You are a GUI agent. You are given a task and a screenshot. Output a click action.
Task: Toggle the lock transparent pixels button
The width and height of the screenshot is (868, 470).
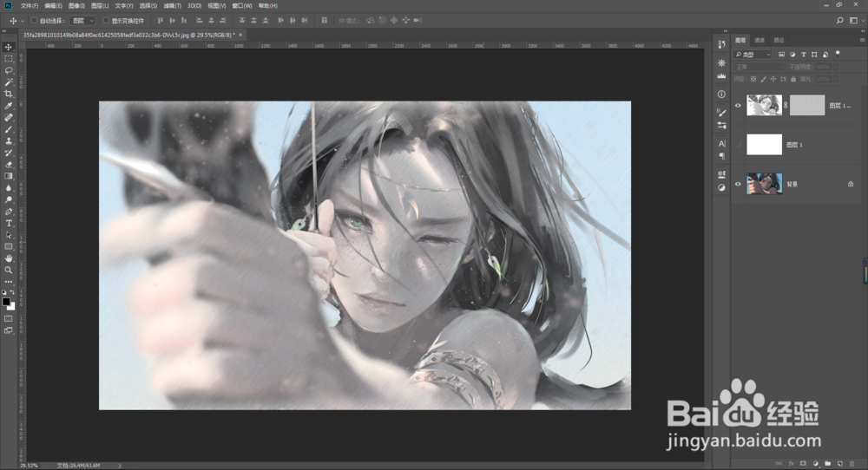[x=753, y=79]
